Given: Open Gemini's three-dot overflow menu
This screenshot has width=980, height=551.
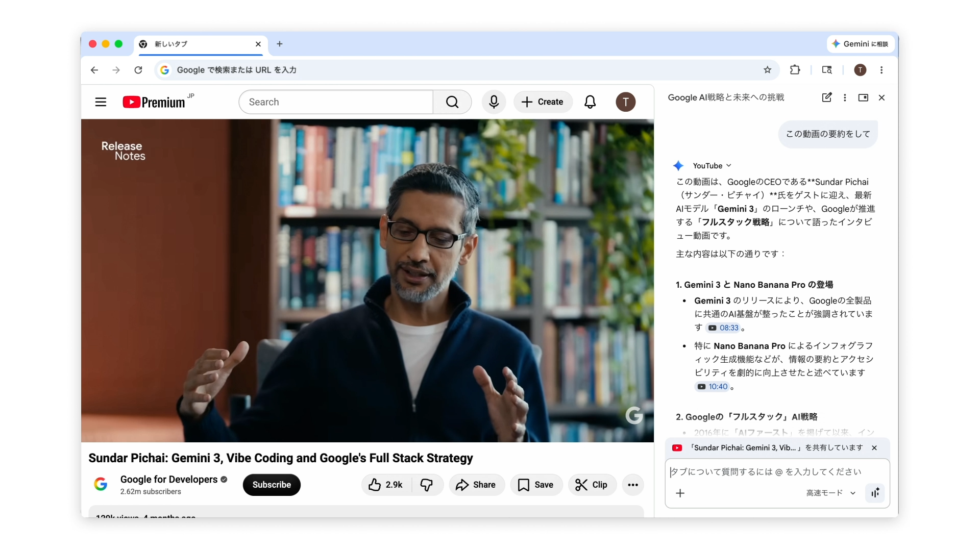Looking at the screenshot, I should coord(845,97).
